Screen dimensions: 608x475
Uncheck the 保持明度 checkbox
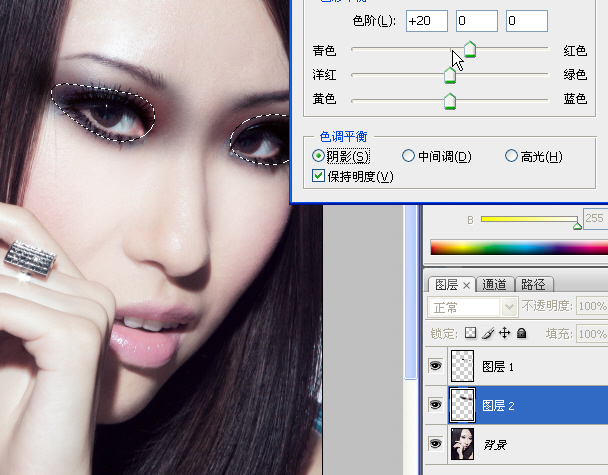(x=319, y=176)
